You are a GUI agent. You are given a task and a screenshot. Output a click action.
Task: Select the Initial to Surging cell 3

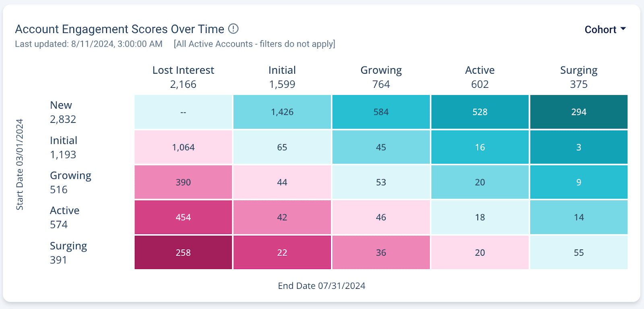[578, 147]
